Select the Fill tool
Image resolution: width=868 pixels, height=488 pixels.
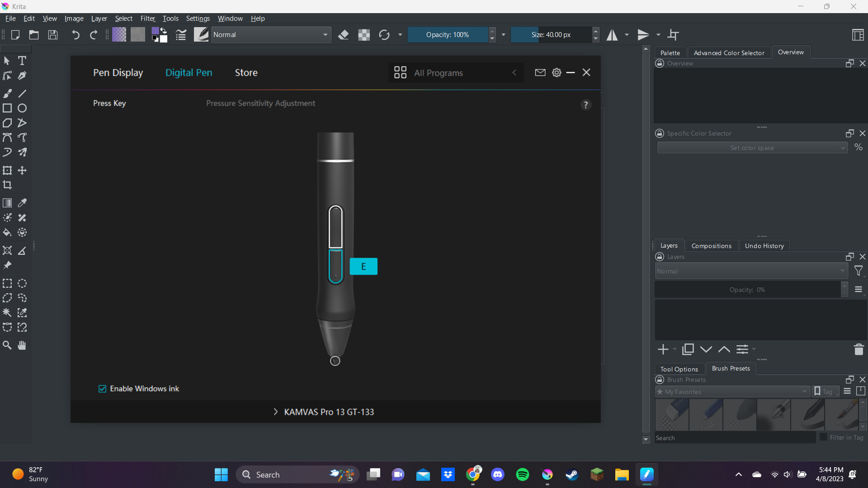coord(7,233)
